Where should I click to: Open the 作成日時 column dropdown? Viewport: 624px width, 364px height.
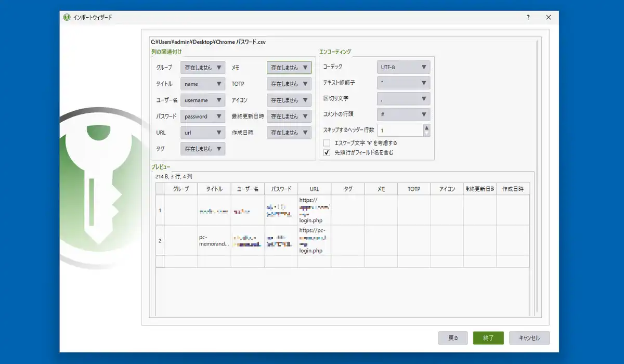289,133
